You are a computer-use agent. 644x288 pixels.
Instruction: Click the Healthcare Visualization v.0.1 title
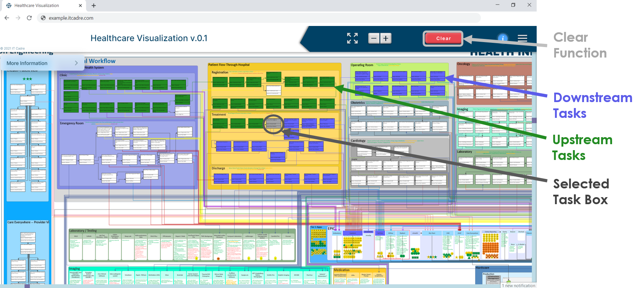(149, 38)
